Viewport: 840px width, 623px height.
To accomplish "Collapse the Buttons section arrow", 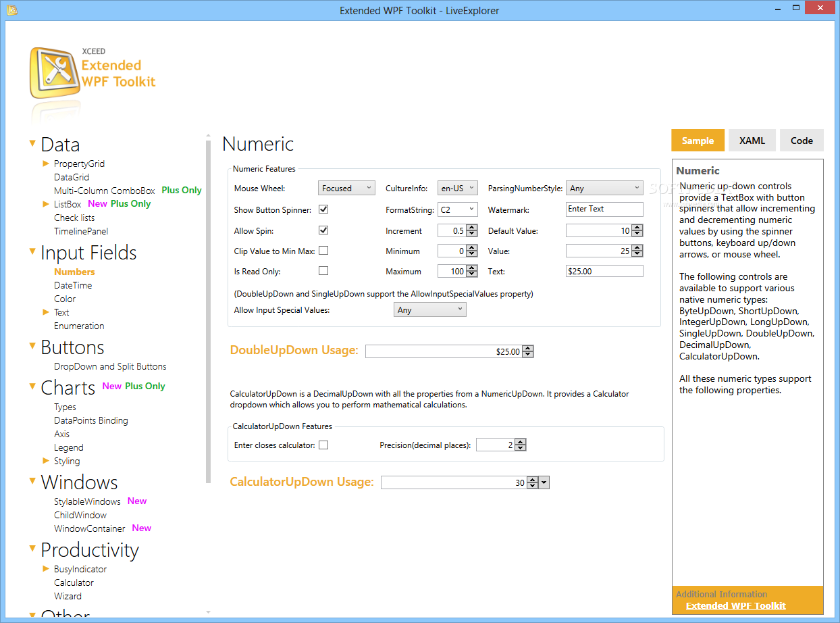I will click(x=32, y=346).
